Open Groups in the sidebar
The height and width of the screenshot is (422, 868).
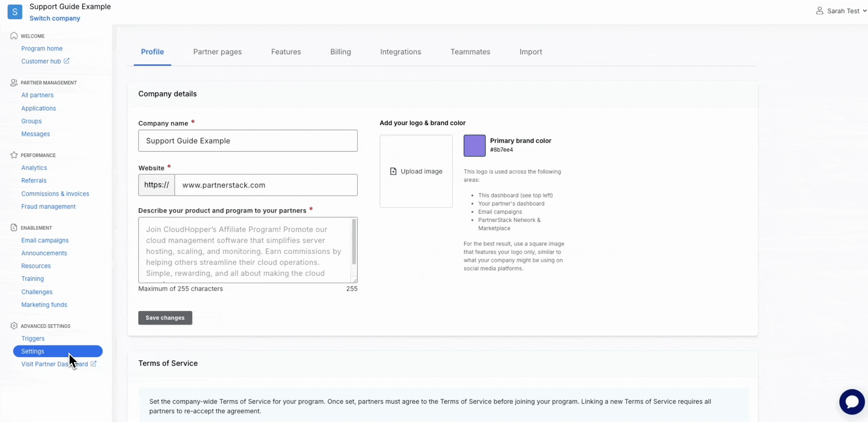click(32, 121)
